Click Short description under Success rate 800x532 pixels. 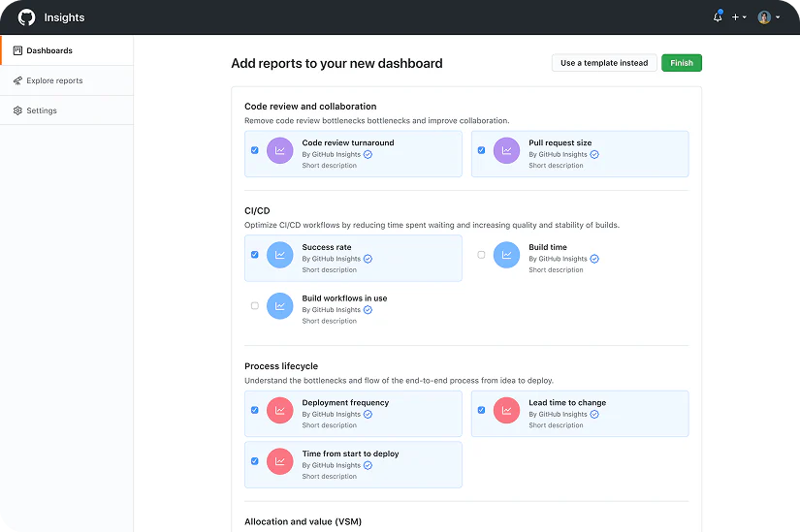click(x=329, y=269)
